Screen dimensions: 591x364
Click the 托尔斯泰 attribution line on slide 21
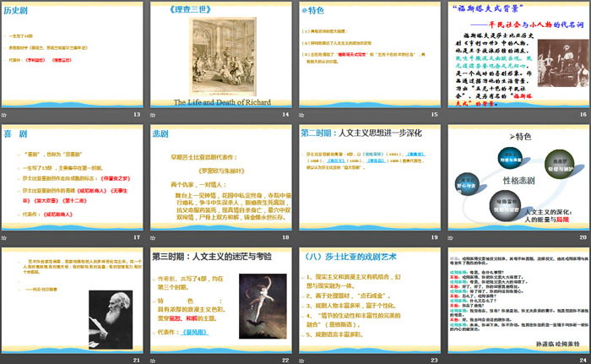(41, 290)
